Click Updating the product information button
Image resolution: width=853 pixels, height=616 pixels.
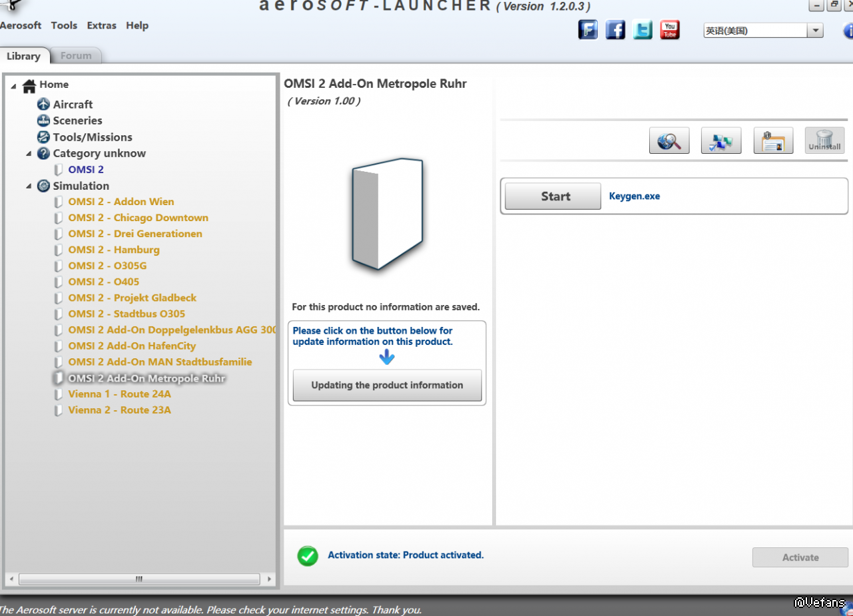[387, 385]
